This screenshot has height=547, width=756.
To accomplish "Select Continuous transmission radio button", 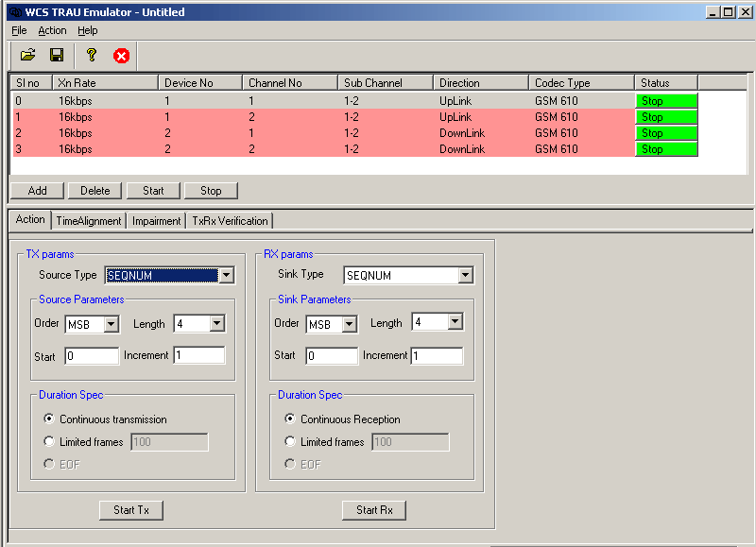I will coord(49,419).
